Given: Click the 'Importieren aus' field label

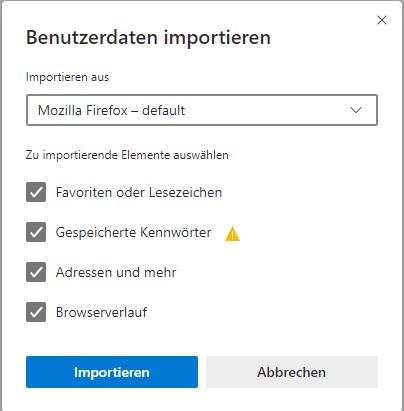Looking at the screenshot, I should (67, 77).
